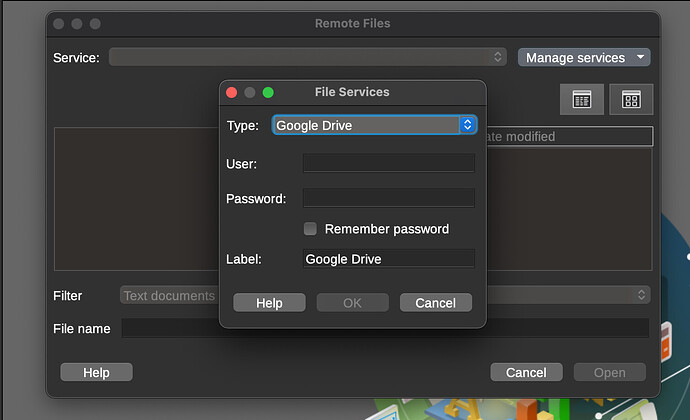
Task: Click the Password input field
Action: [x=389, y=198]
